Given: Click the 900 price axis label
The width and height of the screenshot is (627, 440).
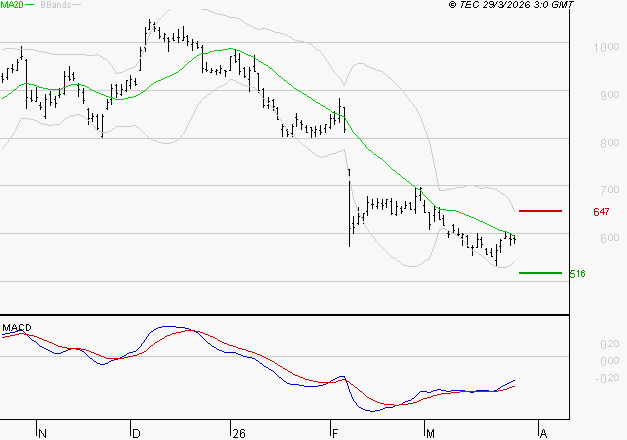Looking at the screenshot, I should click(x=609, y=95).
